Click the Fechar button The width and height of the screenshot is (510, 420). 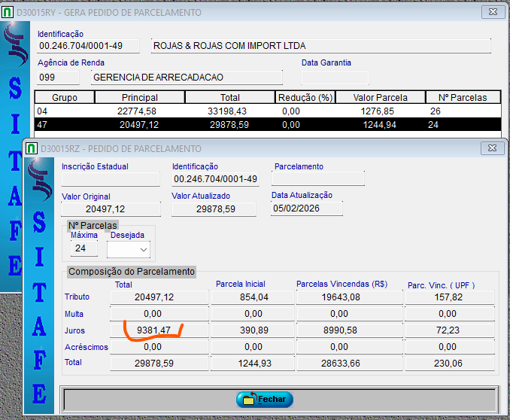(x=264, y=400)
